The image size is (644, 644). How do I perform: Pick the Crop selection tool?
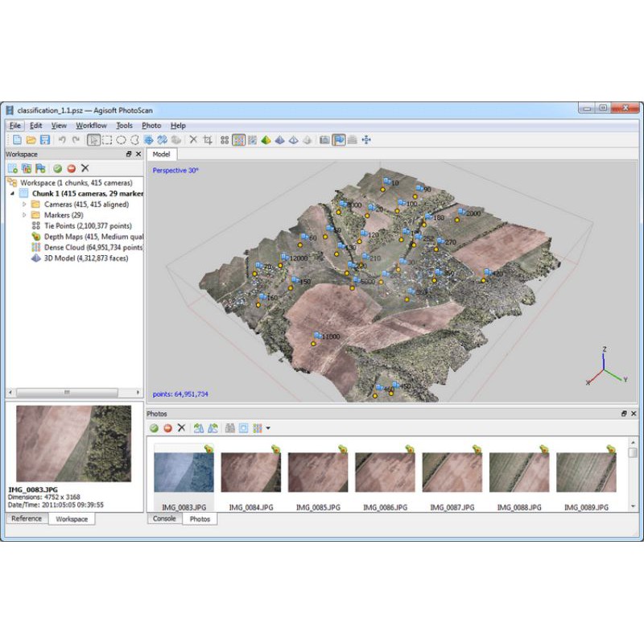click(208, 140)
